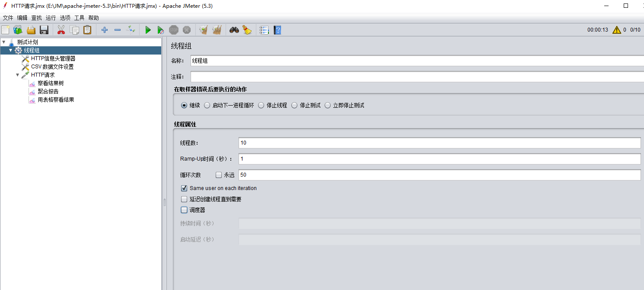The image size is (644, 290).
Task: Click the tree panel splitter handle
Action: click(x=164, y=202)
